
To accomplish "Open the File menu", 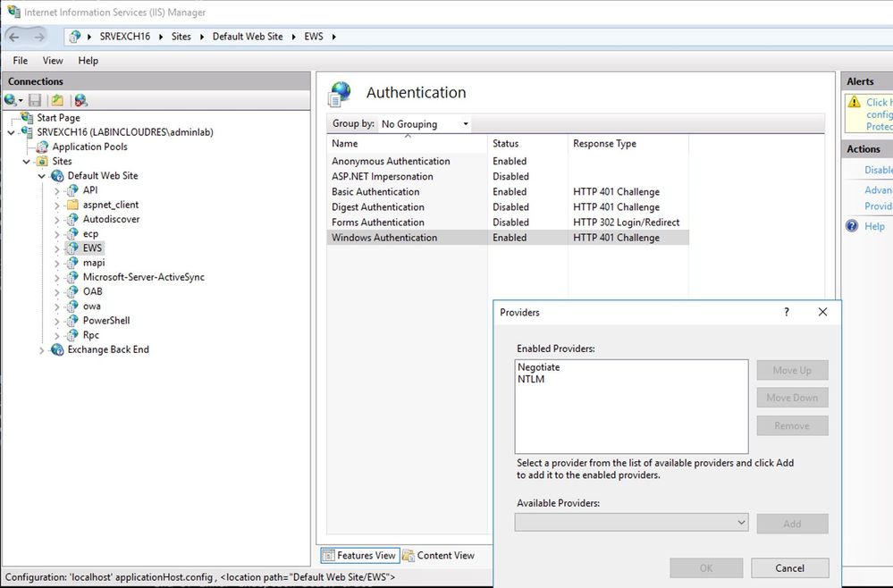I will pyautogui.click(x=20, y=61).
